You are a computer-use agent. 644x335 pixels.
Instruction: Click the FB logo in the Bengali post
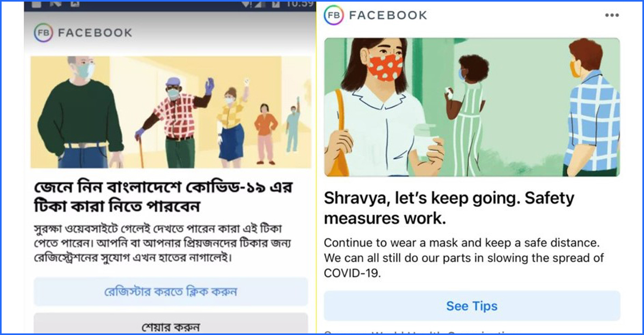43,33
